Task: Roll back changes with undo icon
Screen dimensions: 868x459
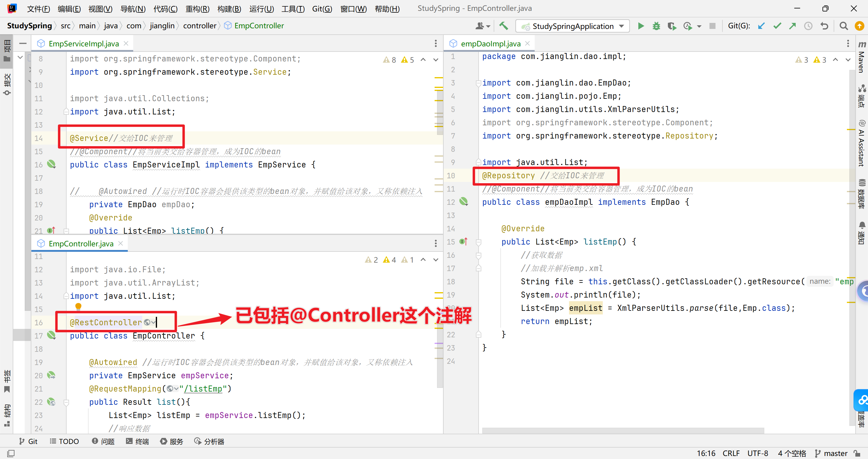Action: click(824, 26)
